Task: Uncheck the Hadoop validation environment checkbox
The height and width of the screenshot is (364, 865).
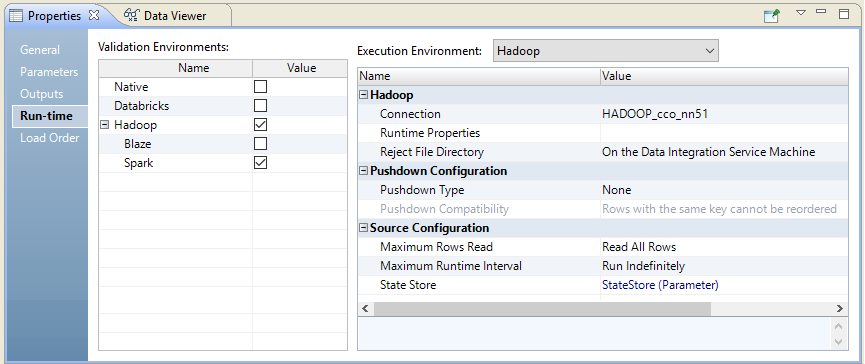Action: (260, 125)
